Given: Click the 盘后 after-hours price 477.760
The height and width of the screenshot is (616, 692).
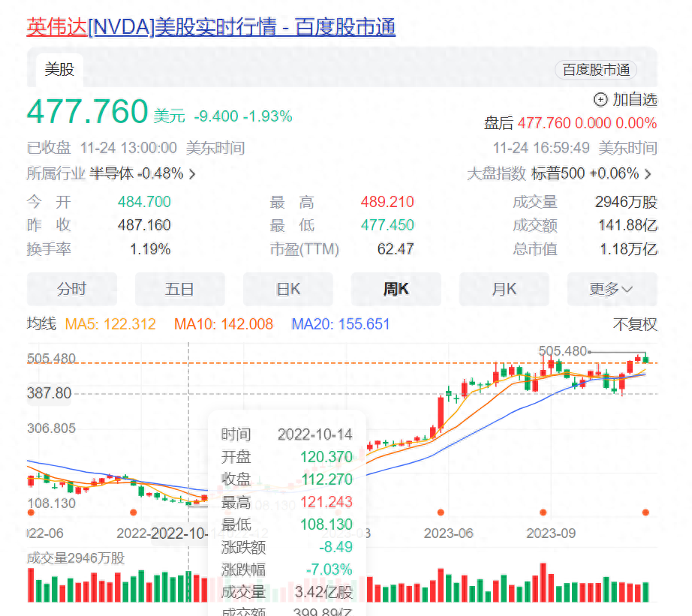Looking at the screenshot, I should [x=544, y=122].
